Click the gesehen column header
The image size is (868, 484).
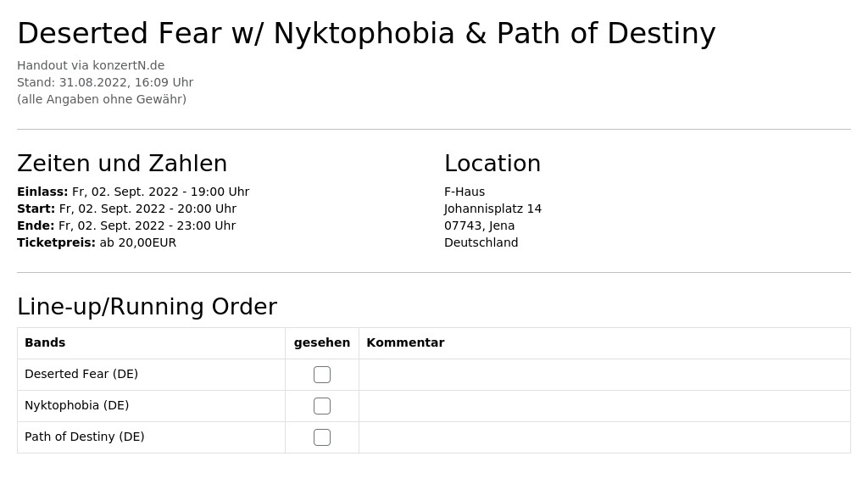point(321,342)
